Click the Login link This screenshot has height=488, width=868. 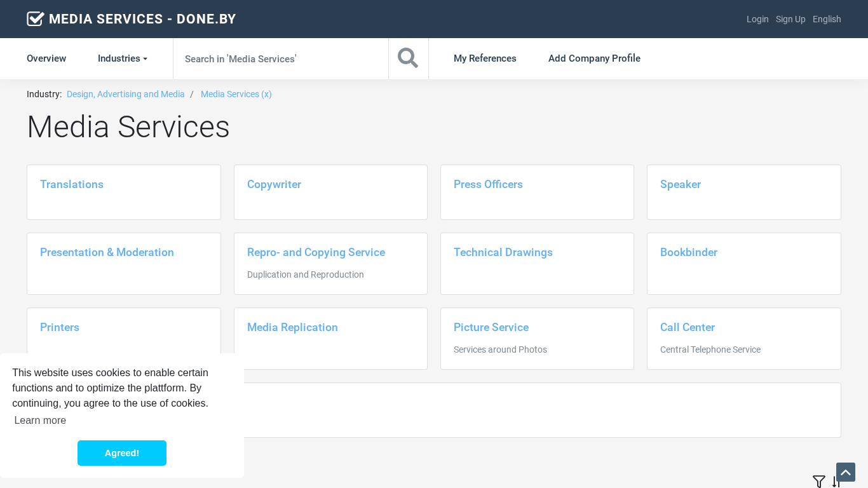click(757, 19)
